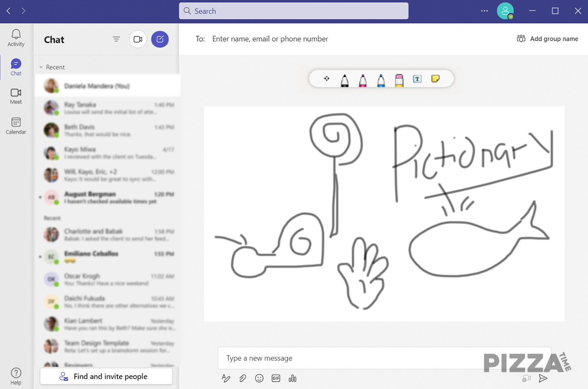Open the emoji picker

pos(259,378)
